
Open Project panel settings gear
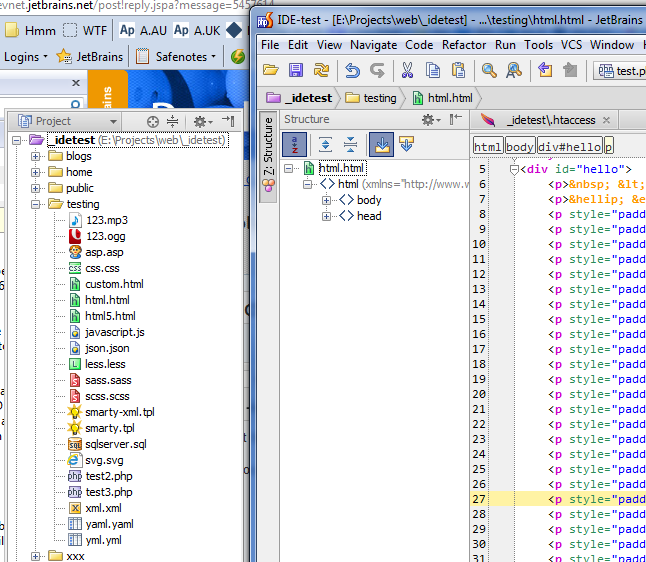(203, 122)
